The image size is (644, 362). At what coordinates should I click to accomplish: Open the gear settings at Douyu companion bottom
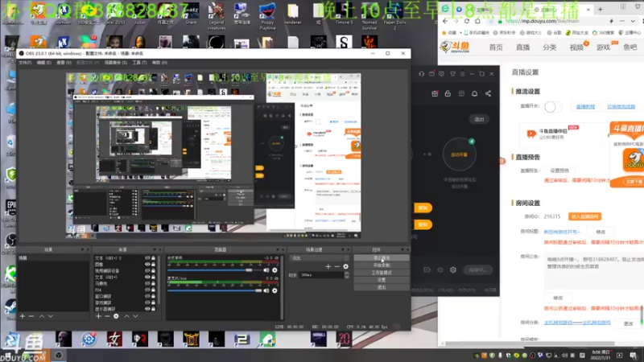(x=453, y=269)
